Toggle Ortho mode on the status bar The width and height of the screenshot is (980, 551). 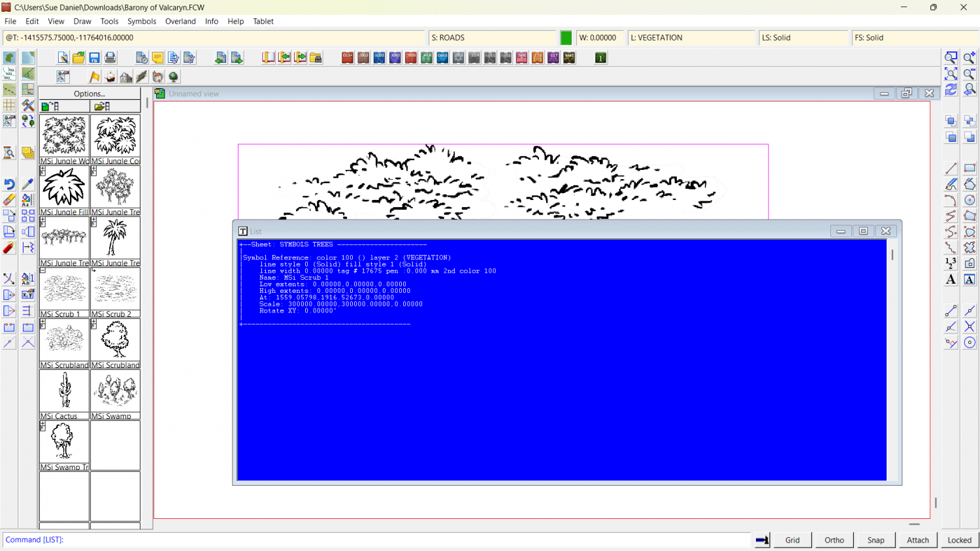[834, 540]
